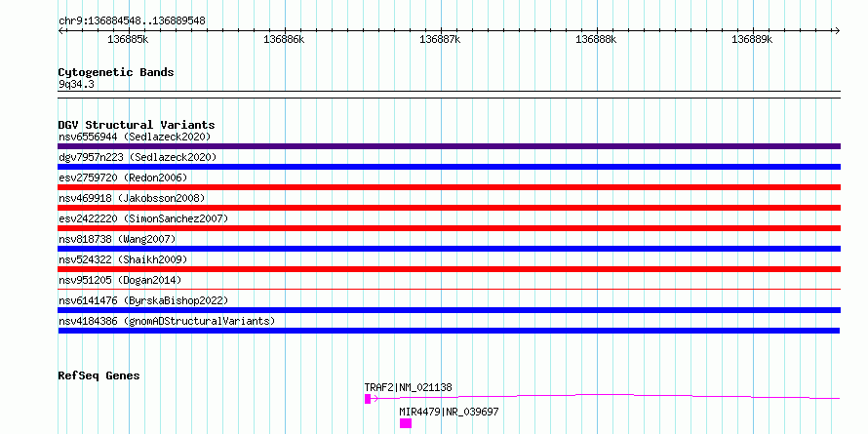This screenshot has width=868, height=434.
Task: Select the dark purple nsv6556944 variant bar
Action: click(449, 146)
